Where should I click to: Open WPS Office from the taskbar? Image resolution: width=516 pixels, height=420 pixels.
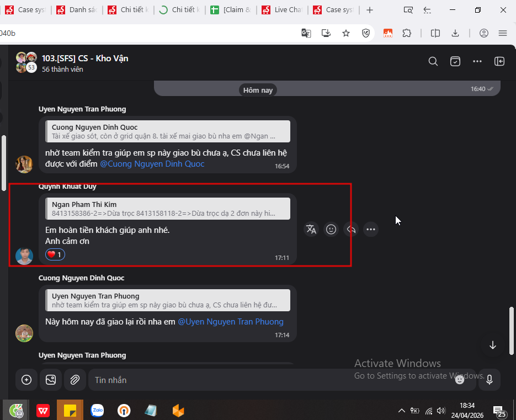point(43,411)
